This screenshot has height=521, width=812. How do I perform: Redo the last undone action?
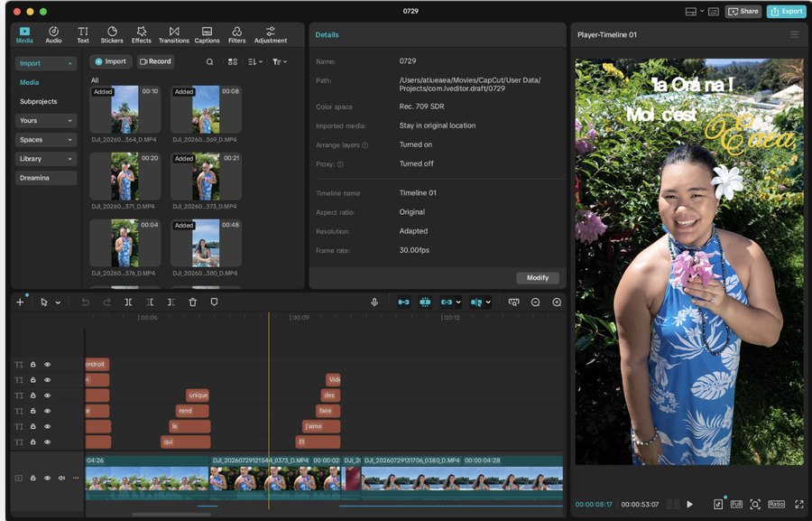106,302
